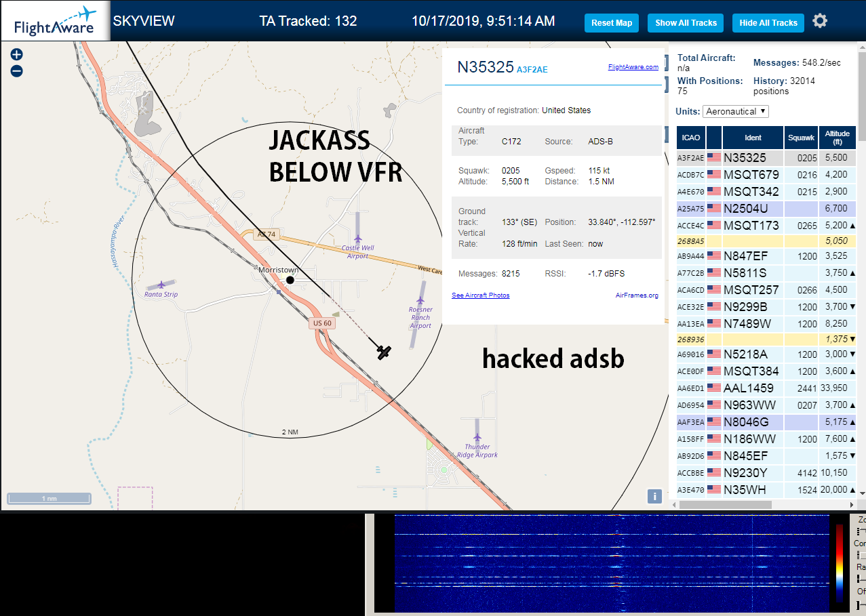Select the MSQT342 aircraft row
Screen dimensions: 866x616
point(766,191)
